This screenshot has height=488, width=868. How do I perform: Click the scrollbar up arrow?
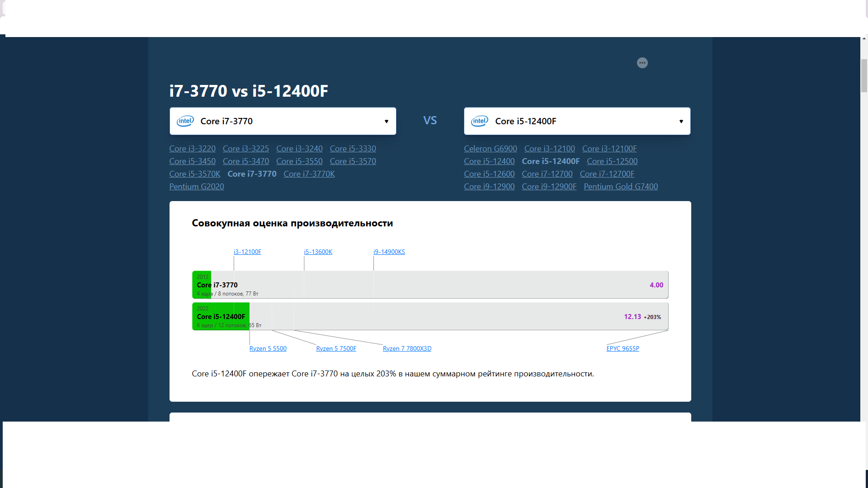[864, 39]
